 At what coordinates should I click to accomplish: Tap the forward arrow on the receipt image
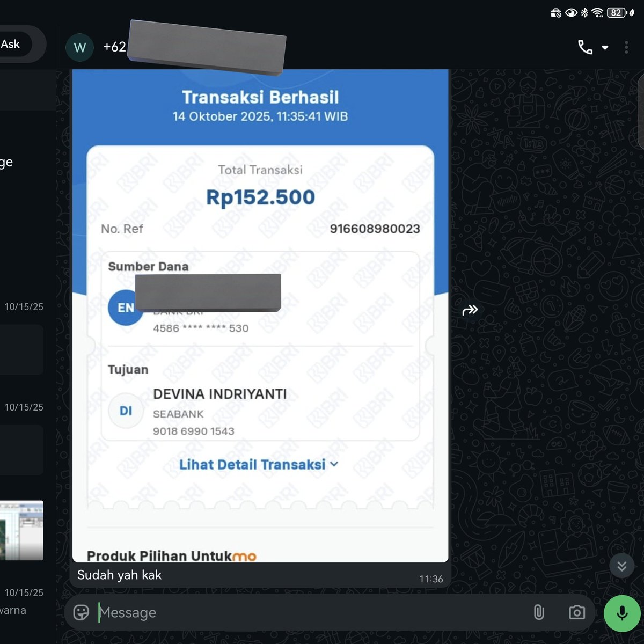[470, 310]
